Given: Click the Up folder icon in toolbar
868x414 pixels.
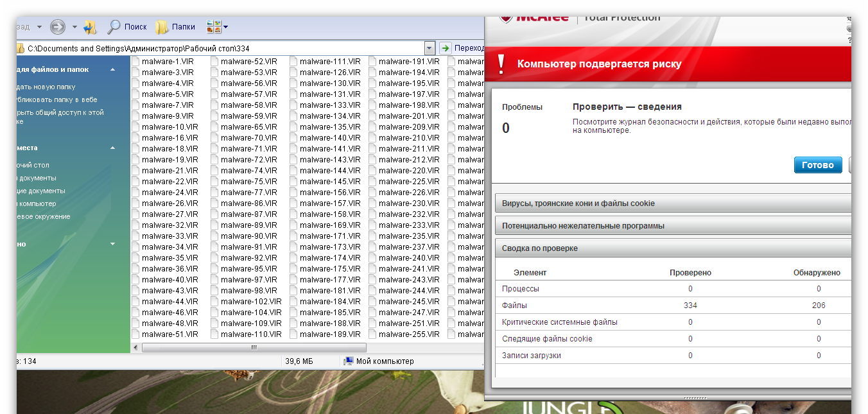Looking at the screenshot, I should pos(91,27).
